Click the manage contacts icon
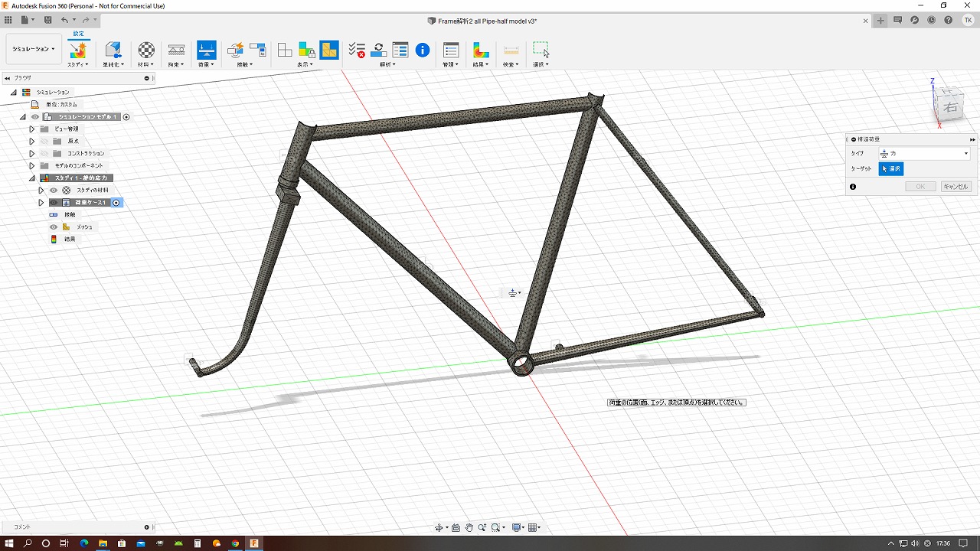Viewport: 980px width, 551px height. click(x=257, y=51)
